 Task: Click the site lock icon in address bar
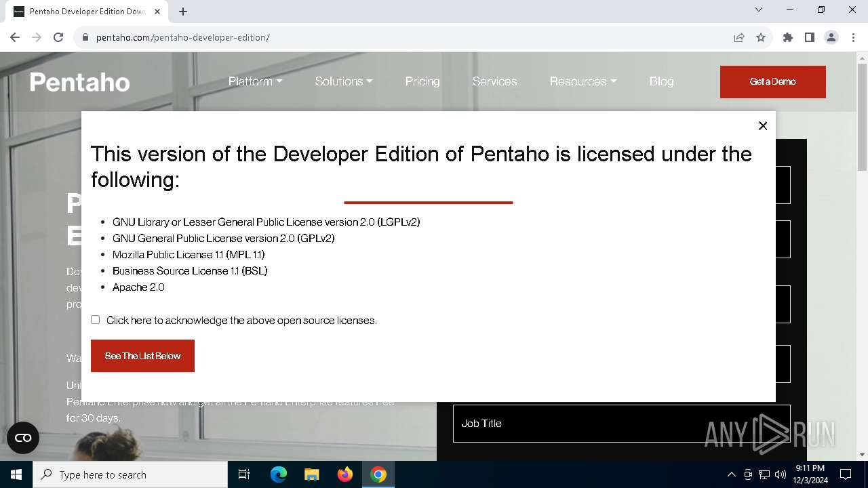click(x=85, y=37)
